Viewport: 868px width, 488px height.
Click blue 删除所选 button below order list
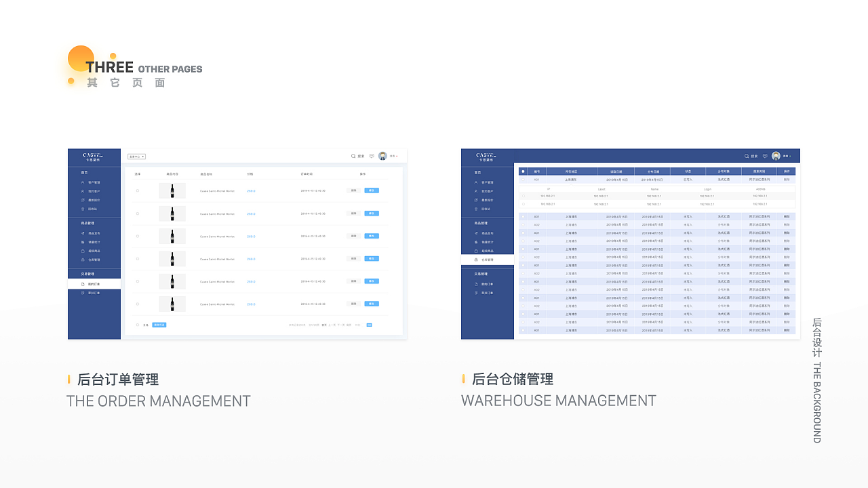(159, 325)
